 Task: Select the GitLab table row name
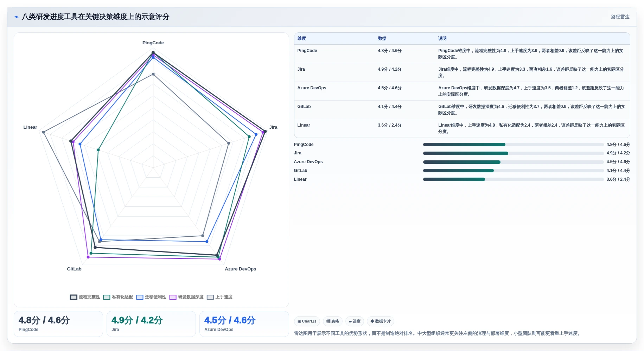(304, 107)
